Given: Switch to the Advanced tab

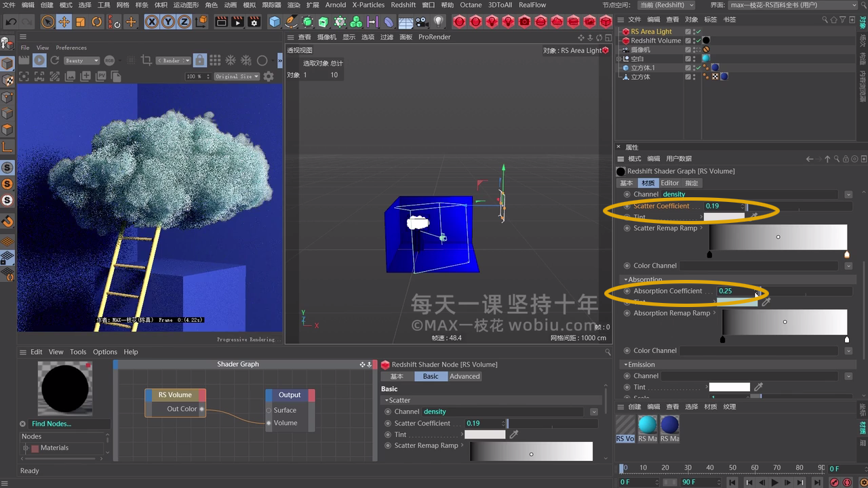Looking at the screenshot, I should click(465, 376).
